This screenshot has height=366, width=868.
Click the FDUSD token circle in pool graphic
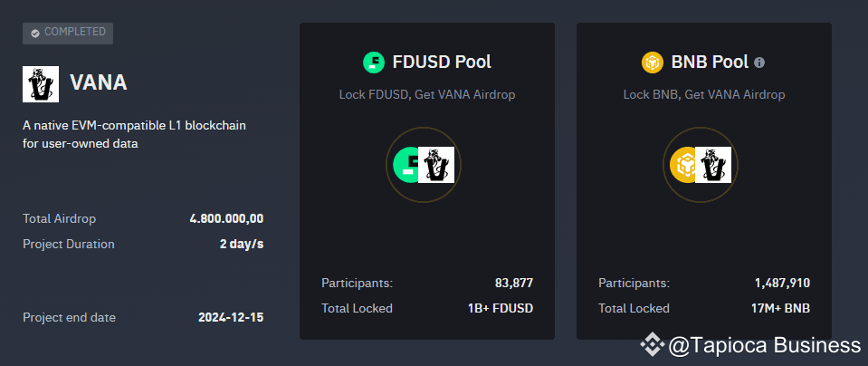(x=405, y=165)
